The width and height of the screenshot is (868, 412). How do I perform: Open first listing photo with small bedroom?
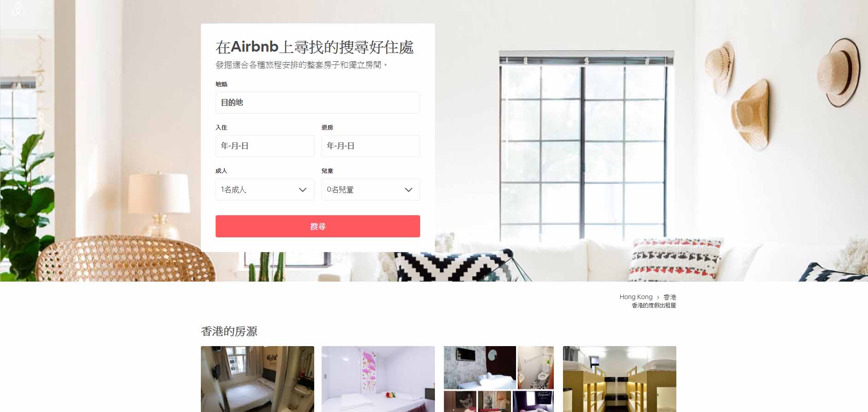coord(258,379)
